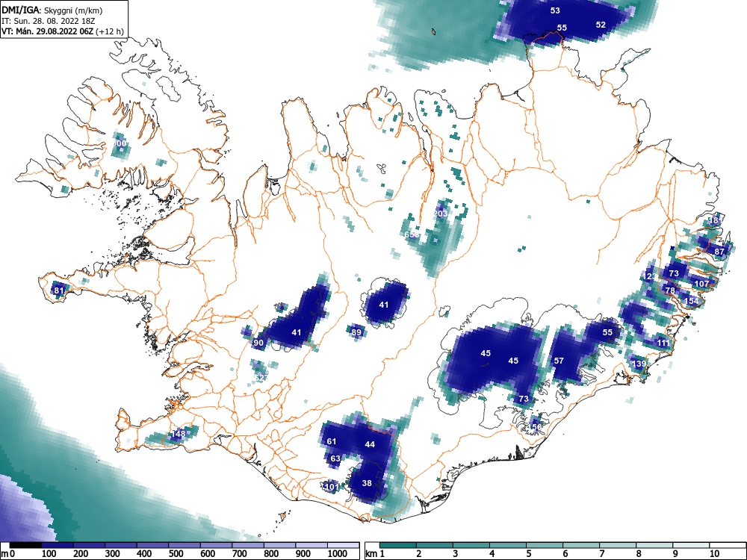Click the visibility value 52 on the map
This screenshot has width=747, height=560.
pyautogui.click(x=601, y=25)
